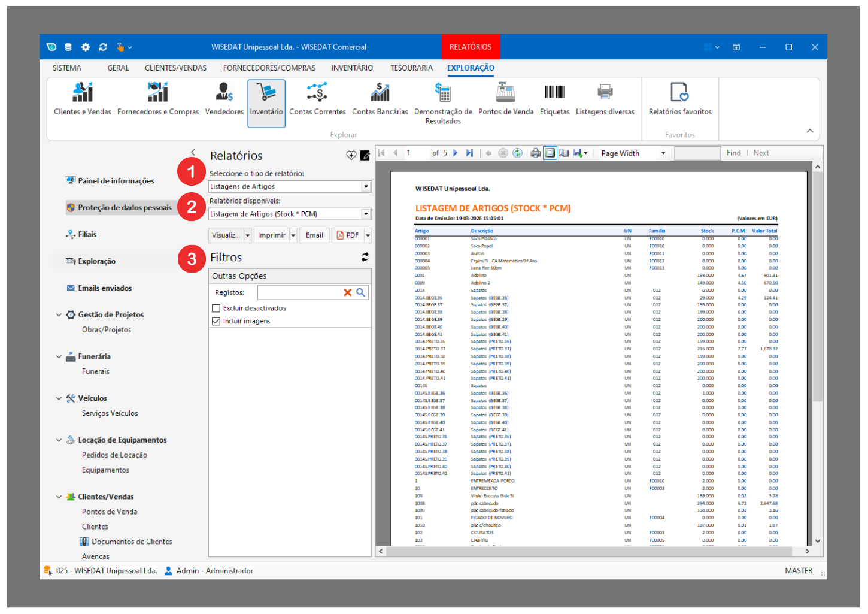Uncheck the Incluir imagens checkbox

click(x=216, y=322)
